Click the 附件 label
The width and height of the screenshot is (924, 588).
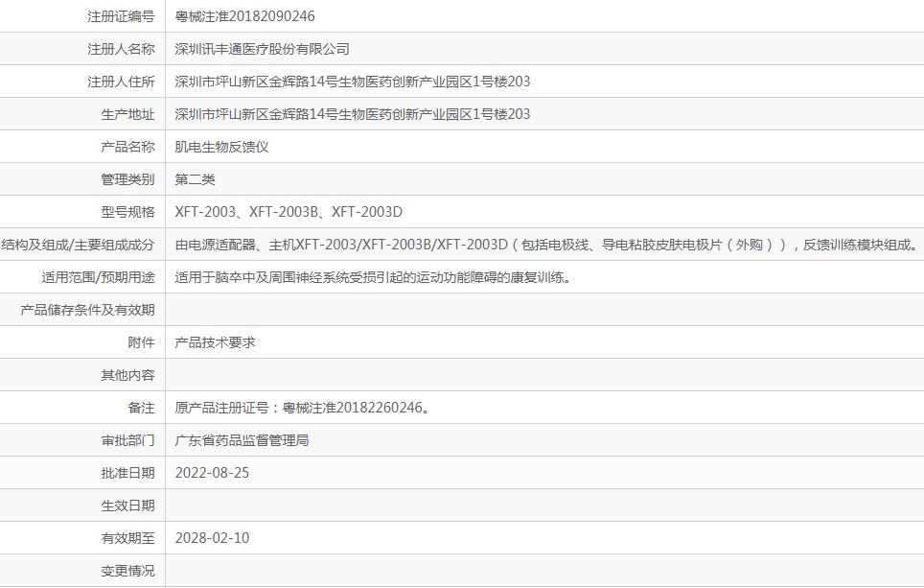tap(141, 342)
